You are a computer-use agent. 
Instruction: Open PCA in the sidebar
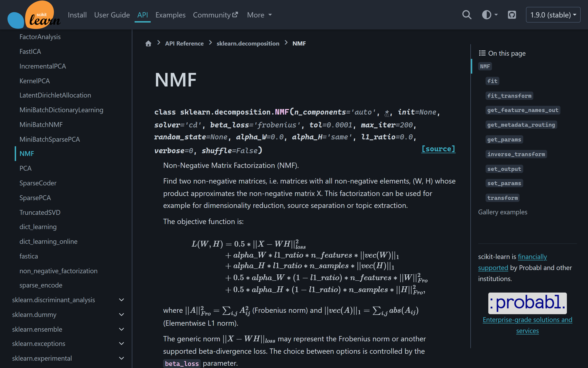click(x=25, y=168)
